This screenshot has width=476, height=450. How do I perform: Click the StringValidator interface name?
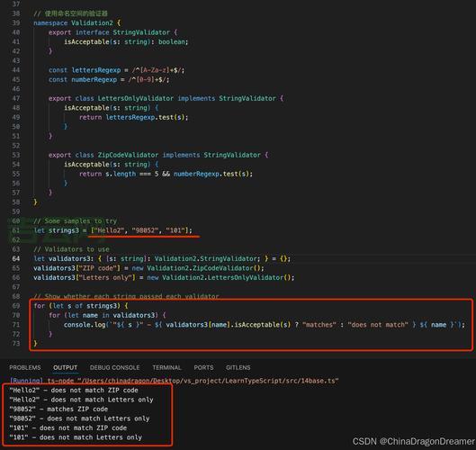pyautogui.click(x=141, y=32)
